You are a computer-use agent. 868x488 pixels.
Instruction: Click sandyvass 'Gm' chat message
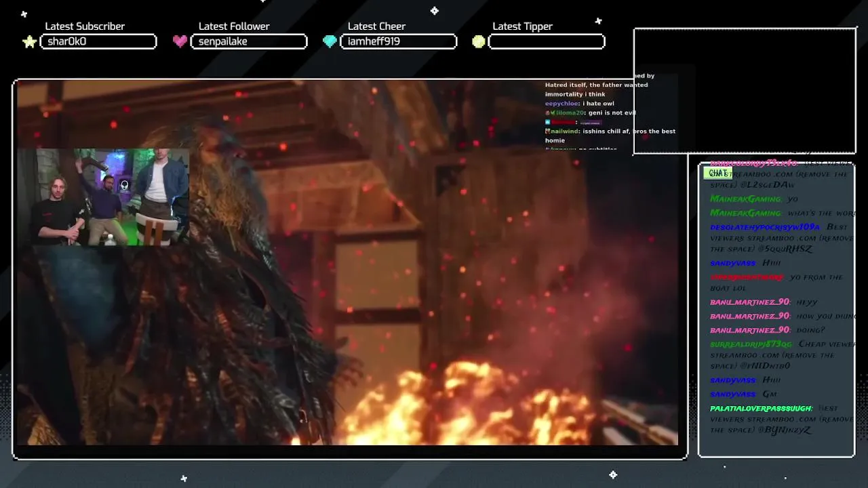(743, 394)
